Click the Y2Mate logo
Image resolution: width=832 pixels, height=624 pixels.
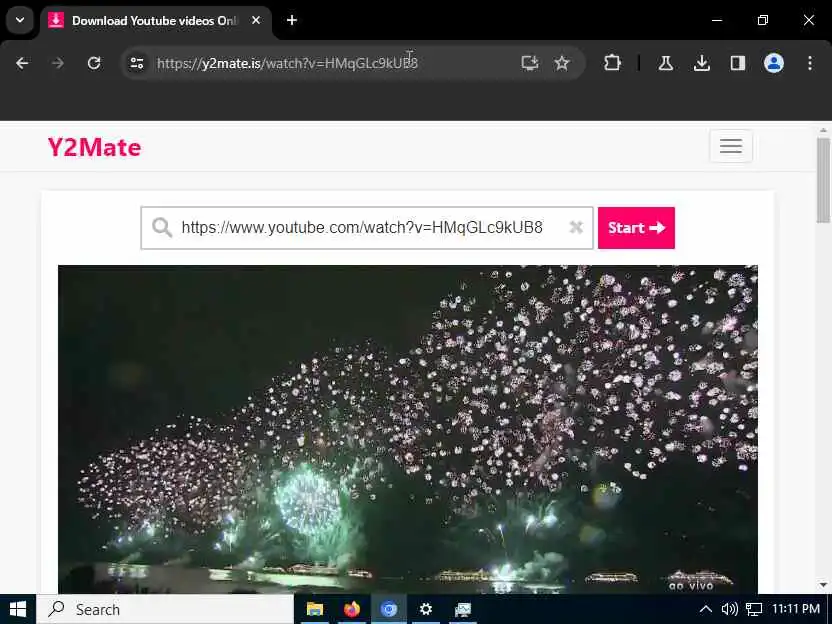[94, 147]
